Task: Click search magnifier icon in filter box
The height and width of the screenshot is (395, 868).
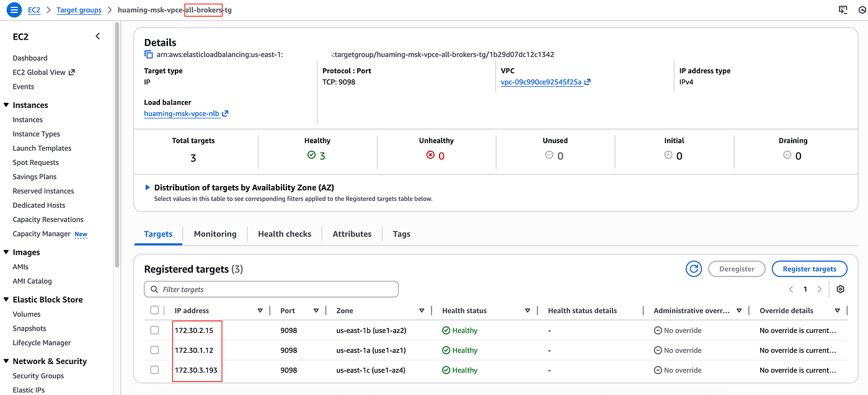Action: [x=153, y=290]
